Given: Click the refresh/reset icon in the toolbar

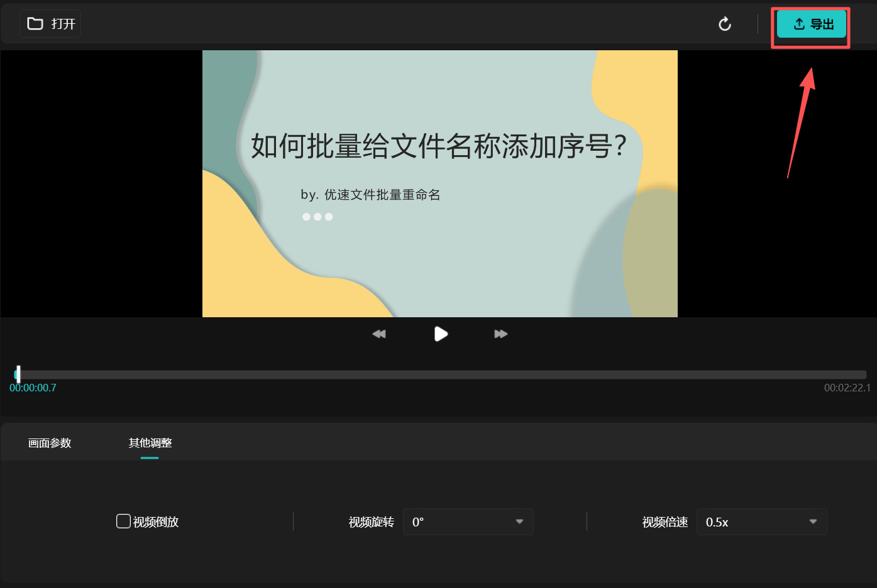Looking at the screenshot, I should [x=725, y=23].
